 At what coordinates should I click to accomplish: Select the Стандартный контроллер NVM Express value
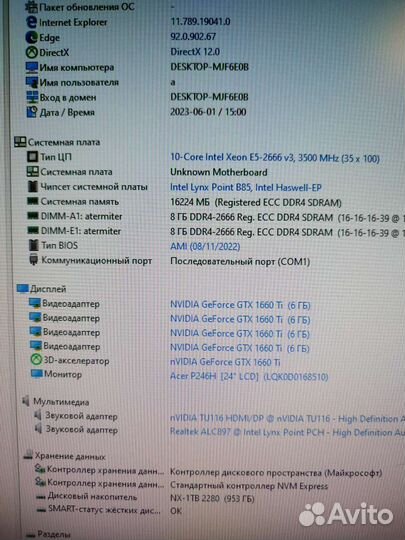click(249, 486)
